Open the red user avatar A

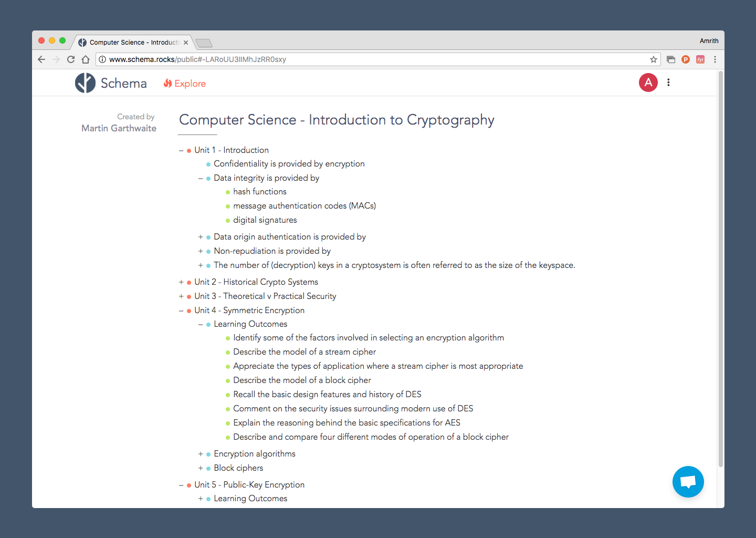coord(648,82)
